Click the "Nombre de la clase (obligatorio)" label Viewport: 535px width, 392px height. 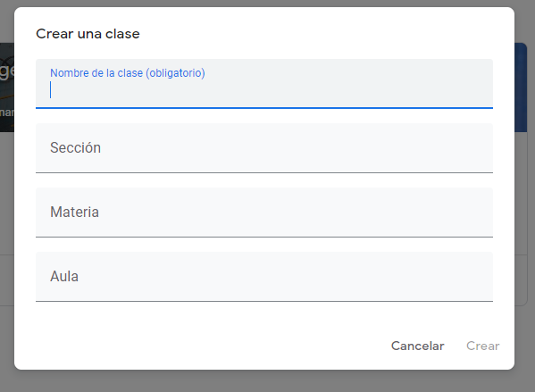[127, 73]
